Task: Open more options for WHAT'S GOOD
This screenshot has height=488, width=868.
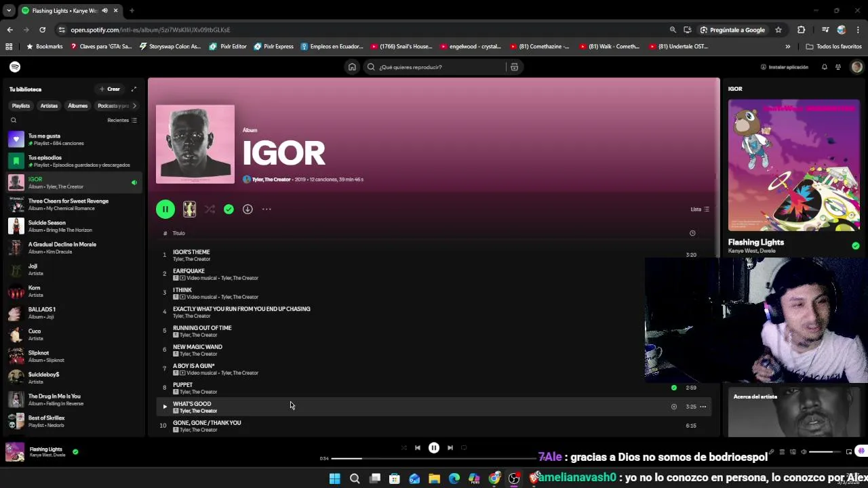Action: pos(703,407)
